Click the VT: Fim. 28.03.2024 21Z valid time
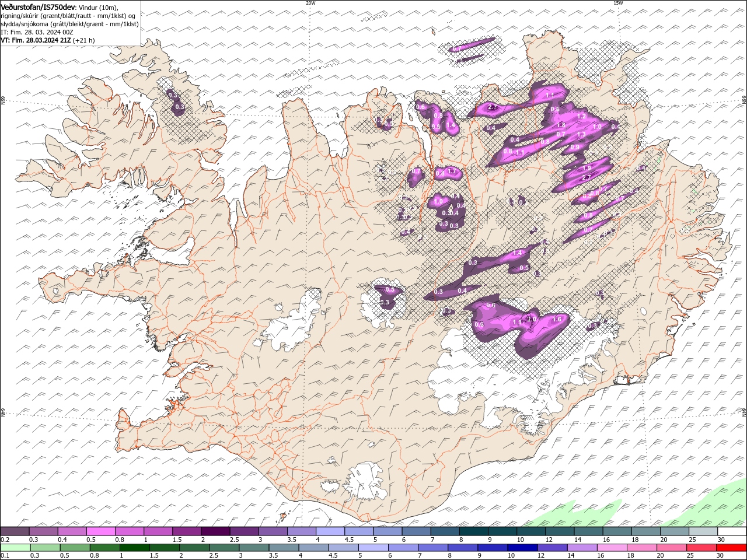Image resolution: width=747 pixels, height=560 pixels. point(36,40)
